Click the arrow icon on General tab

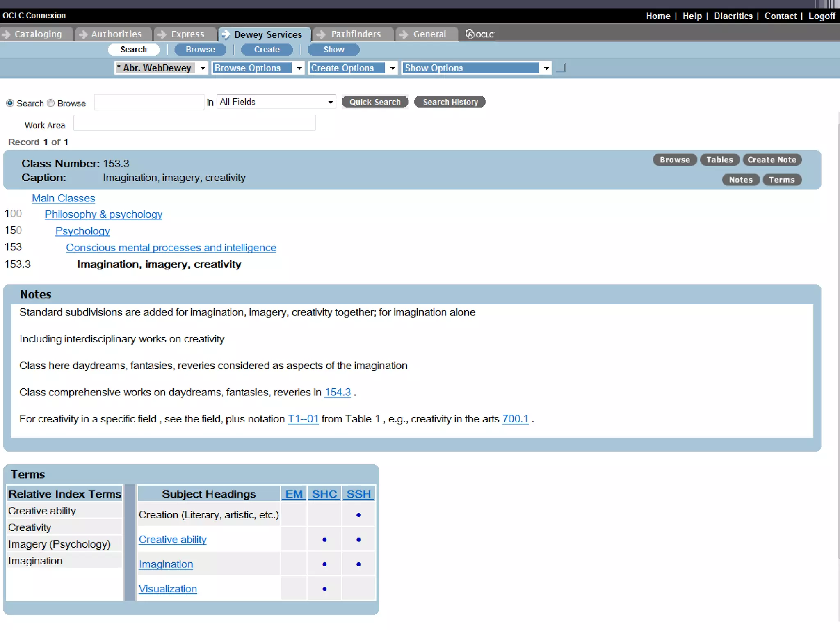pos(404,34)
